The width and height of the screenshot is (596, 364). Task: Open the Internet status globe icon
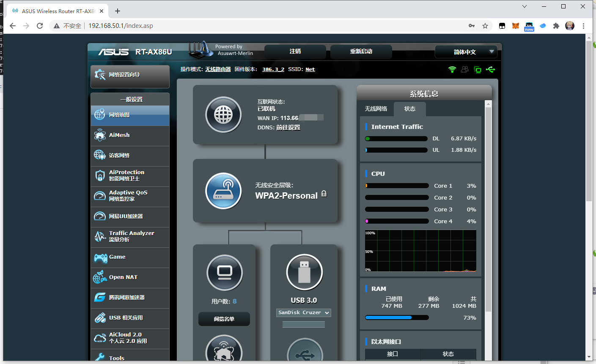(x=223, y=115)
